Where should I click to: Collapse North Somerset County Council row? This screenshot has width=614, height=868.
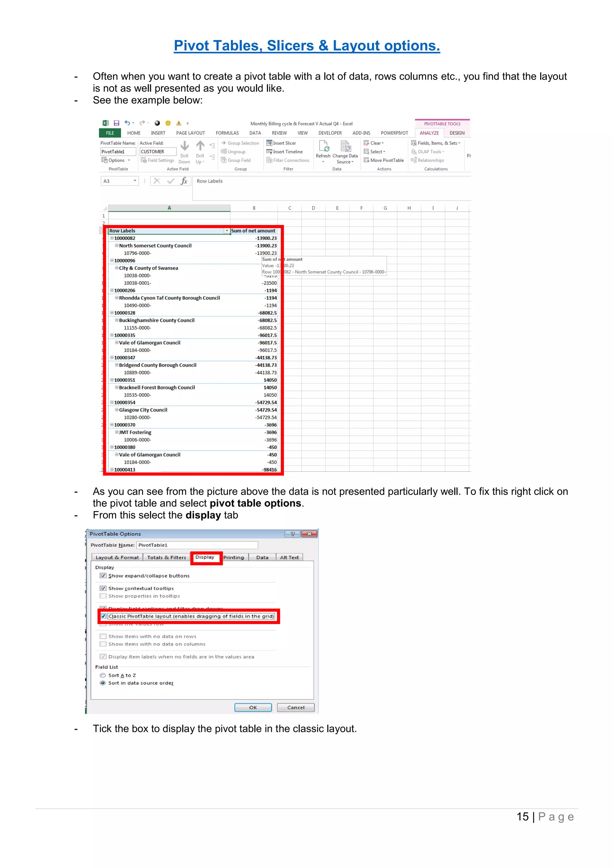tap(117, 245)
